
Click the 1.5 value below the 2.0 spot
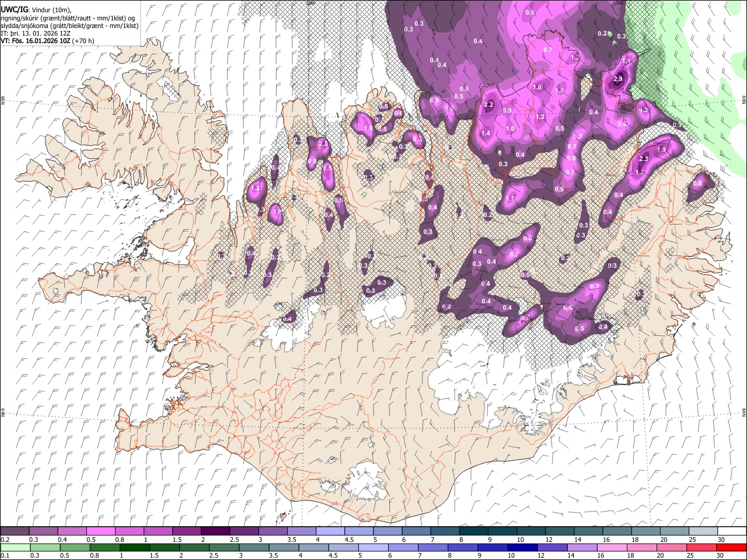(x=328, y=167)
